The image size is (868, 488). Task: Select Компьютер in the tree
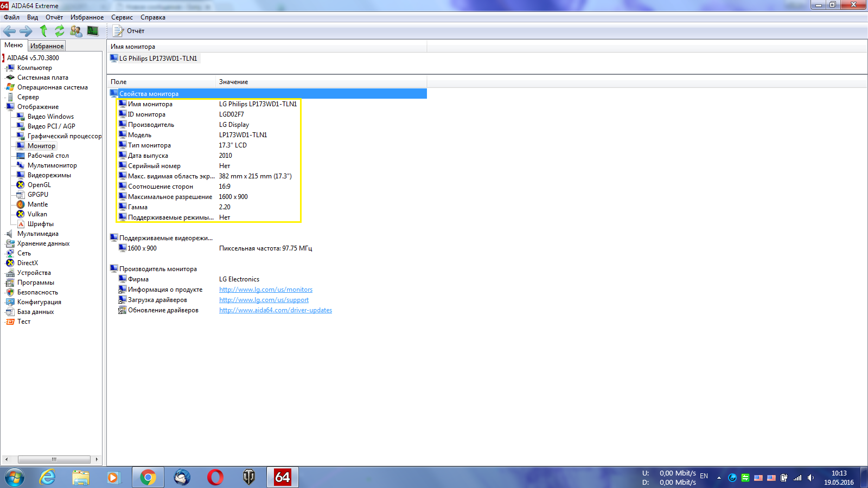pos(34,68)
